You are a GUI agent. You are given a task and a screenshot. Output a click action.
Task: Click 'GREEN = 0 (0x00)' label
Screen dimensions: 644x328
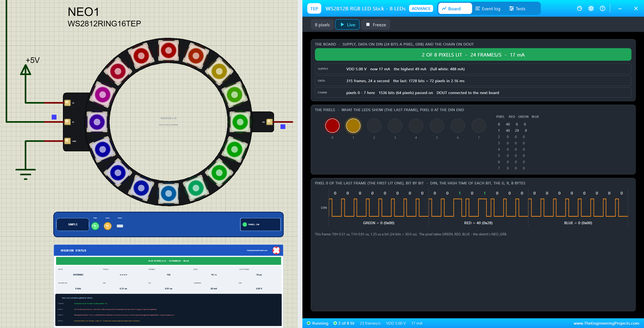click(x=379, y=223)
